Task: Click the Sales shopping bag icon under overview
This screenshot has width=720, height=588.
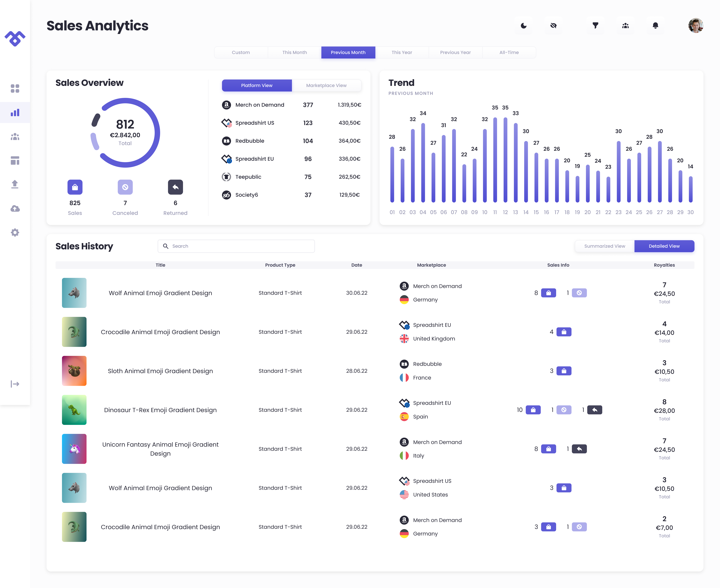Action: [x=75, y=187]
